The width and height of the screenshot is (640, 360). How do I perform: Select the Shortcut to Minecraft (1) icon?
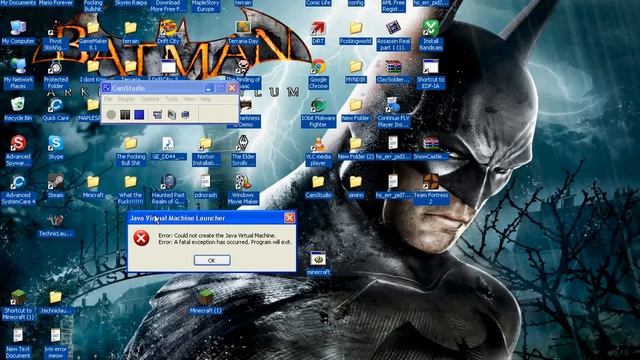click(x=18, y=305)
